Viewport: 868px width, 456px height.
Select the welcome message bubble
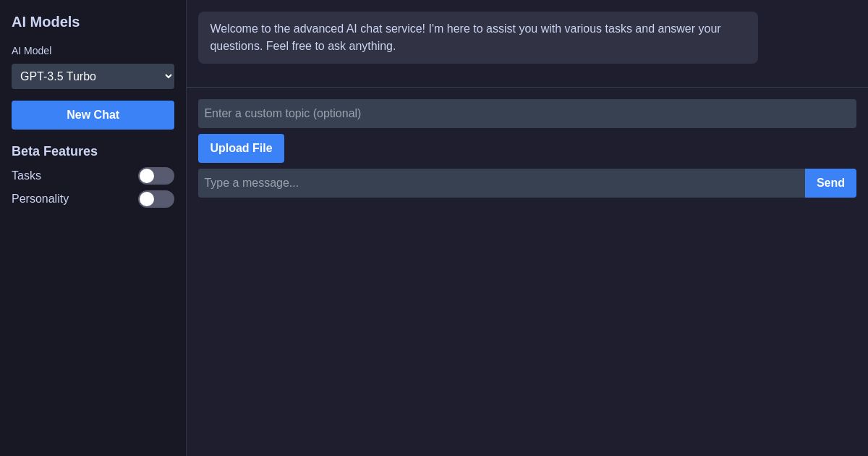point(478,38)
